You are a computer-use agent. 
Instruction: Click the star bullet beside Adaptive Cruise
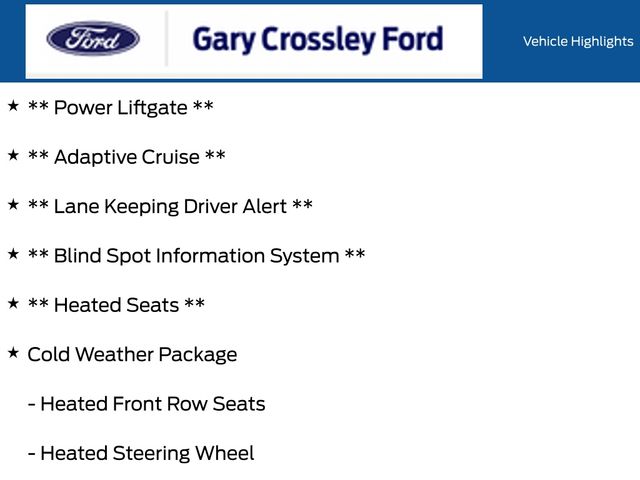click(13, 155)
